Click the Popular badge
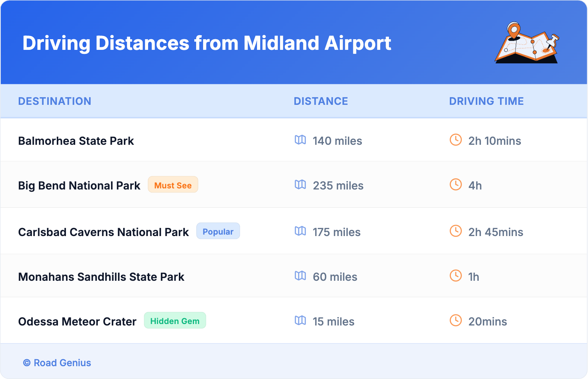The width and height of the screenshot is (588, 379). click(218, 231)
